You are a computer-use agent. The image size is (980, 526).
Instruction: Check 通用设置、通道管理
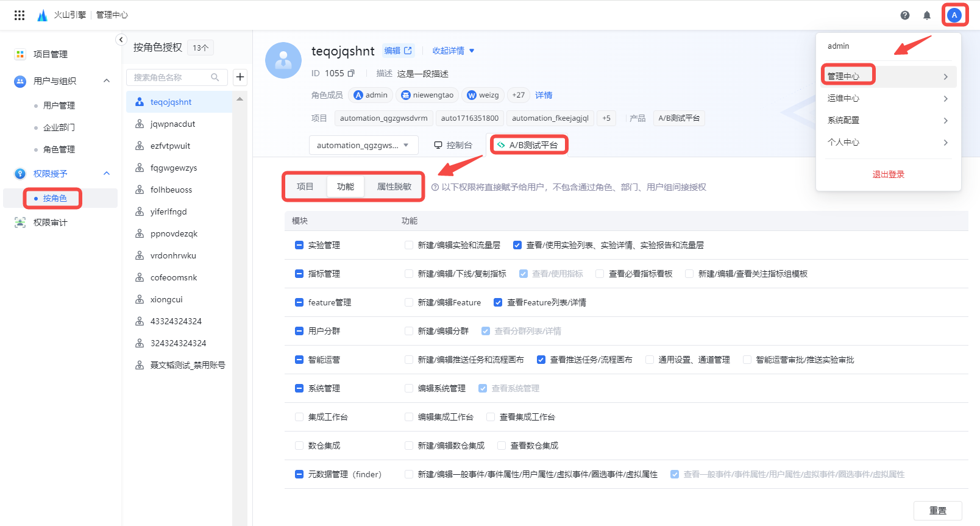click(x=650, y=360)
